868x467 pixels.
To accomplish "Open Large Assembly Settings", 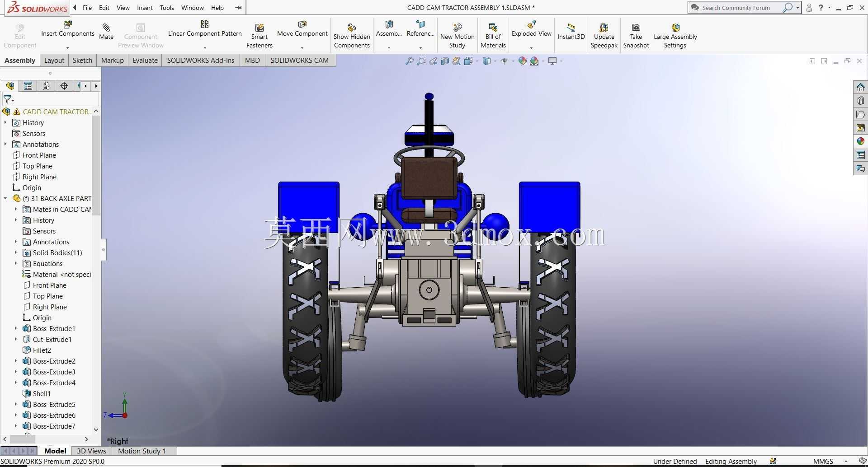I will tap(675, 36).
